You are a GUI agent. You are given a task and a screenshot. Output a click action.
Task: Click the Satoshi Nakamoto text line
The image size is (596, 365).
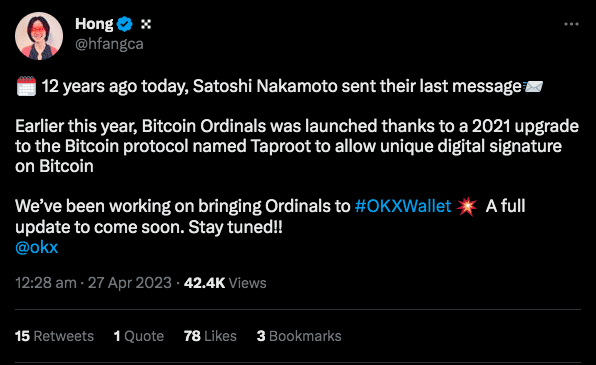pos(280,86)
